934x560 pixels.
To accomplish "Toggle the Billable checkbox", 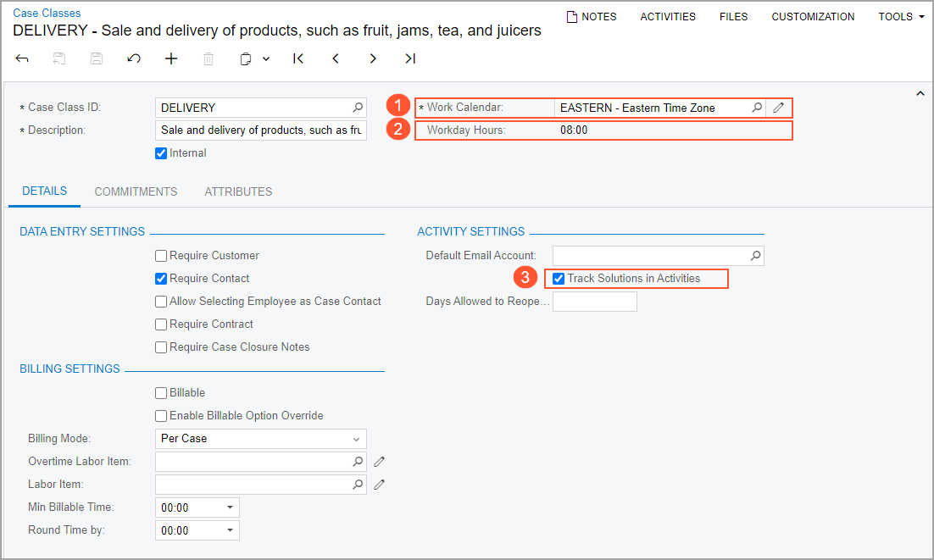I will point(161,393).
